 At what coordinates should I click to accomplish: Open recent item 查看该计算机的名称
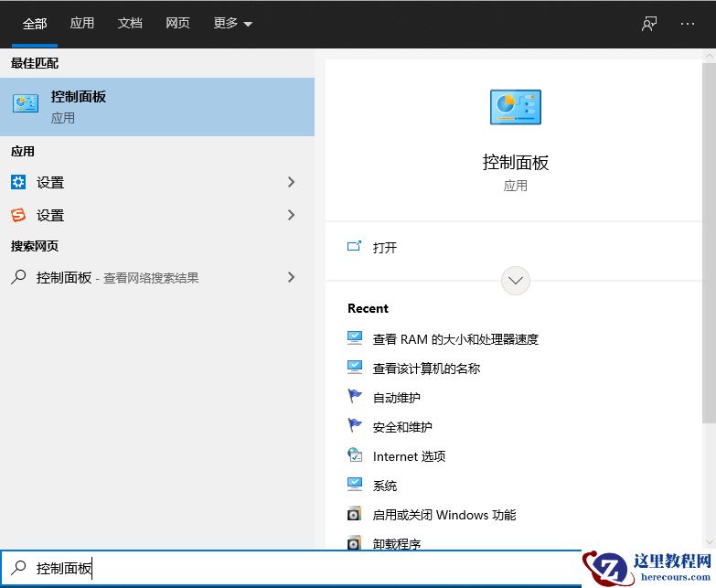pyautogui.click(x=426, y=369)
